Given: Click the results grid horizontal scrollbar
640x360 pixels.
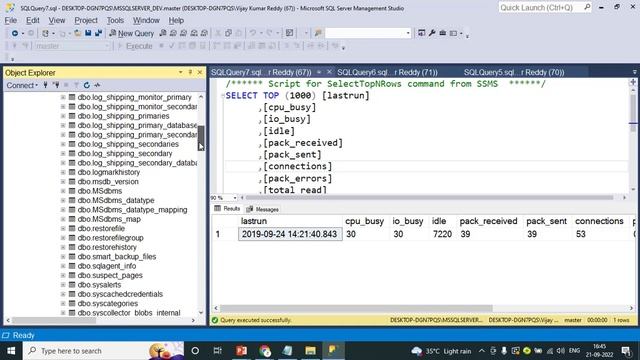Looking at the screenshot, I should click(356, 308).
